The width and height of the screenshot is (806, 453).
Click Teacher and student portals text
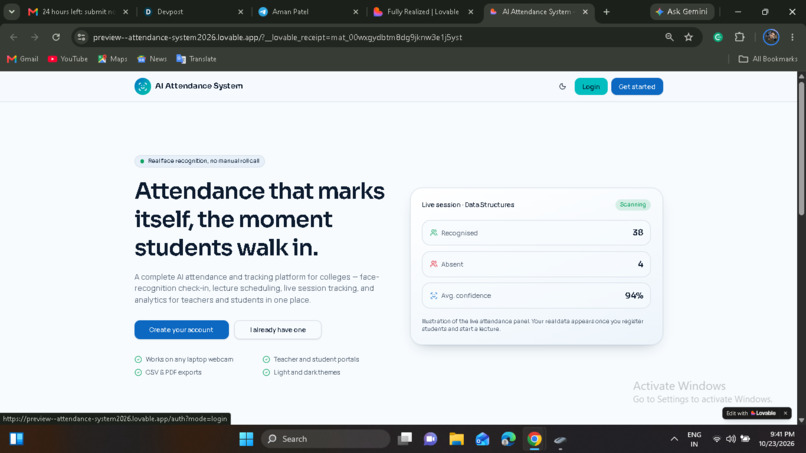[x=316, y=359]
